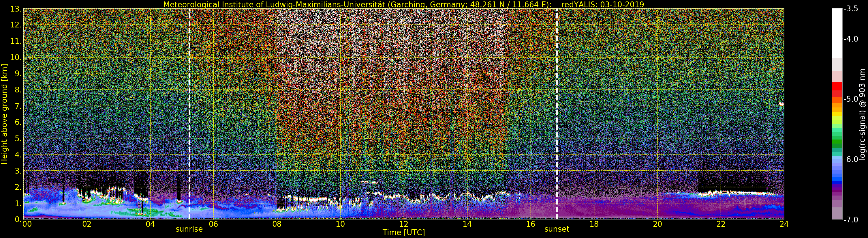Screen dimensions: 868x238
Task: Click the y-axis tick label '8.'
Action: pos(18,90)
